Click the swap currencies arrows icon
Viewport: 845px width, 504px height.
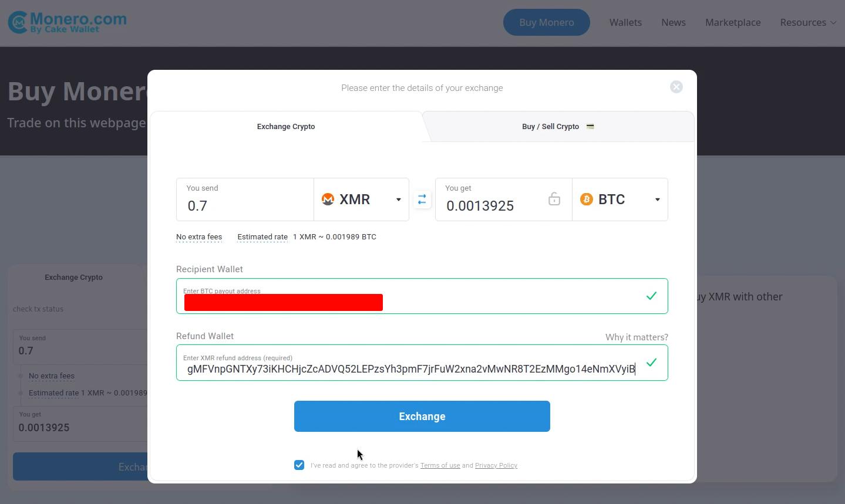[422, 199]
